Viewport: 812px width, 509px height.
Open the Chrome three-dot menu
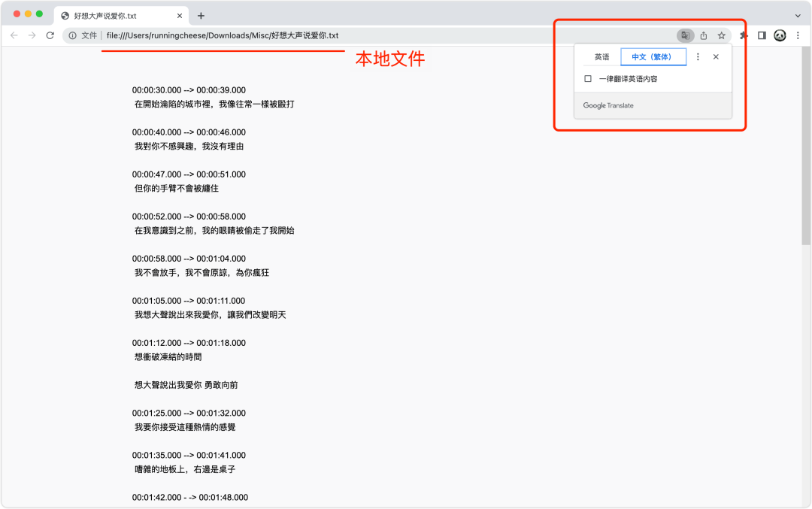(x=798, y=35)
